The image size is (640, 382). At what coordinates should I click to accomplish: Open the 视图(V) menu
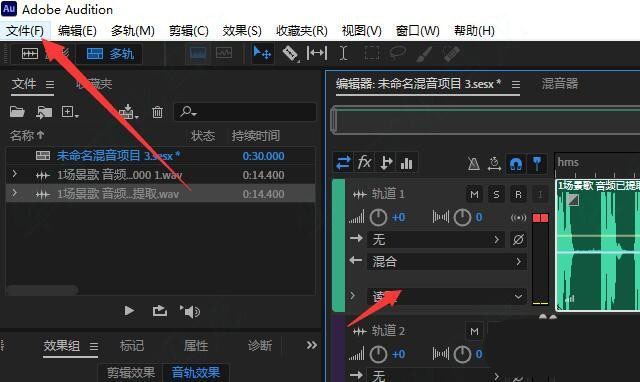[362, 31]
